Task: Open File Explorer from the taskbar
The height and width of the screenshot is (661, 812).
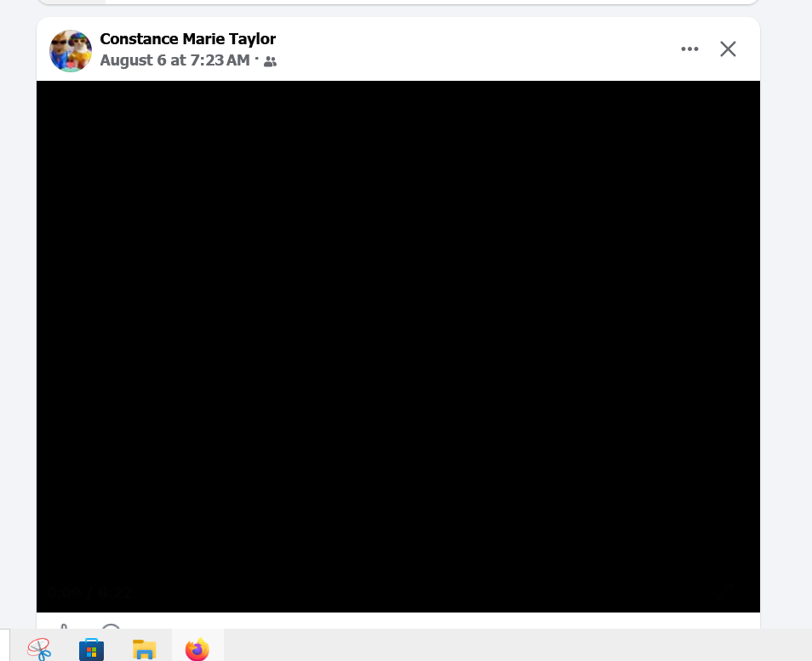Action: point(145,649)
